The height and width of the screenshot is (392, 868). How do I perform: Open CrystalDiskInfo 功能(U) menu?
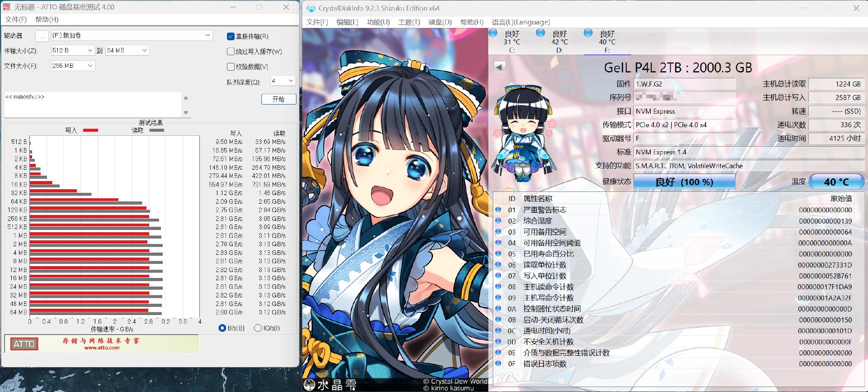click(378, 22)
